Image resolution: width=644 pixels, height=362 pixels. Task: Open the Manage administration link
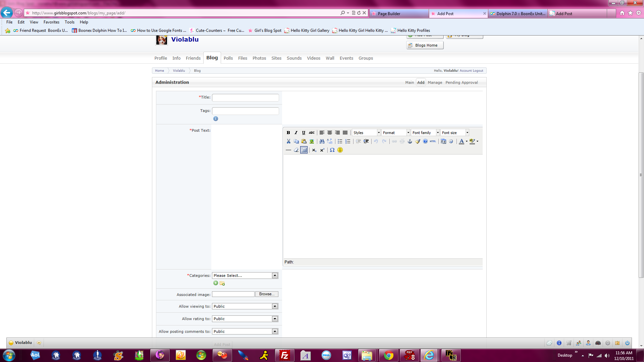435,82
